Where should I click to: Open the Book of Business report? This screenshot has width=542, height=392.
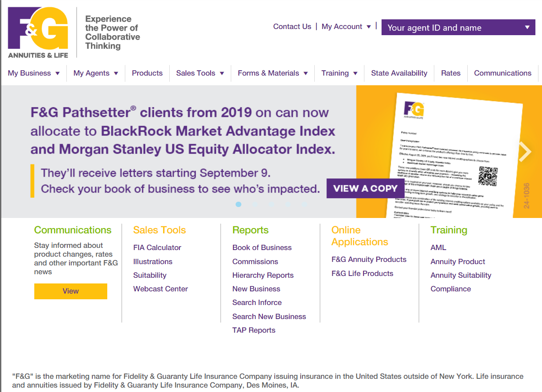point(262,247)
